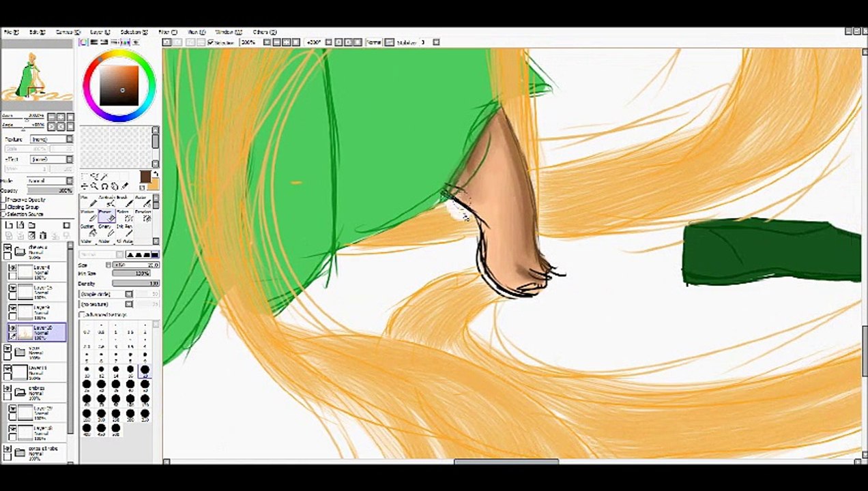The height and width of the screenshot is (491, 868).
Task: Select the hand pan tool
Action: pyautogui.click(x=115, y=186)
